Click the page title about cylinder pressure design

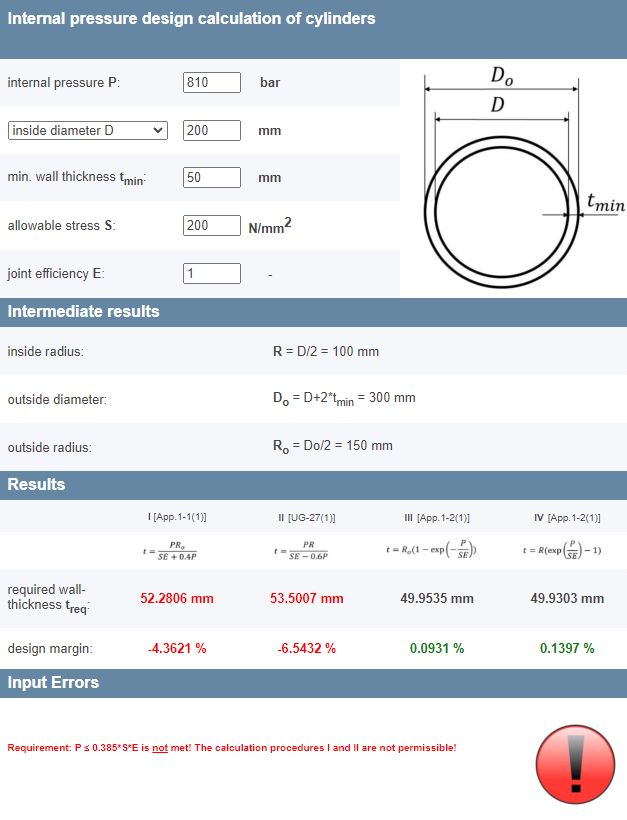pyautogui.click(x=191, y=19)
